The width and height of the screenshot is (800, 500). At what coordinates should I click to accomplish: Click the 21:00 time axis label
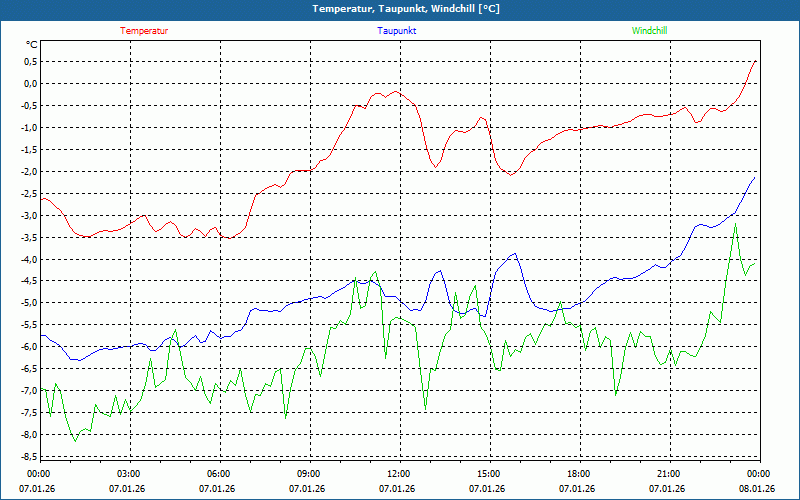coord(669,474)
